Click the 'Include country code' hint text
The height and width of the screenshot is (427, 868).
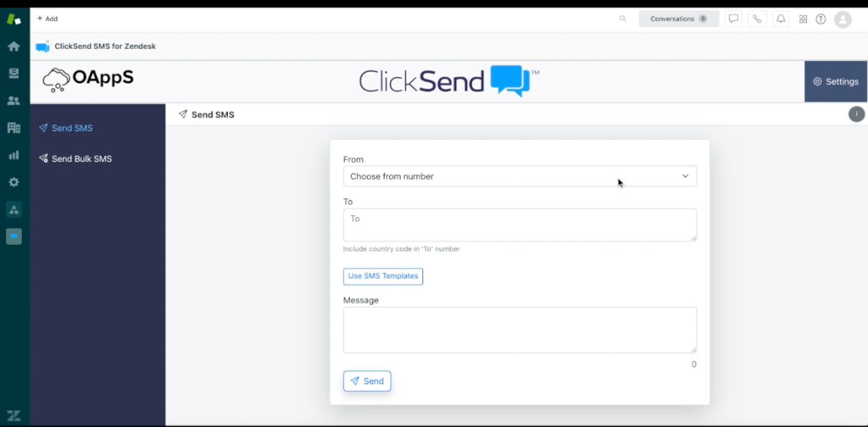click(401, 249)
